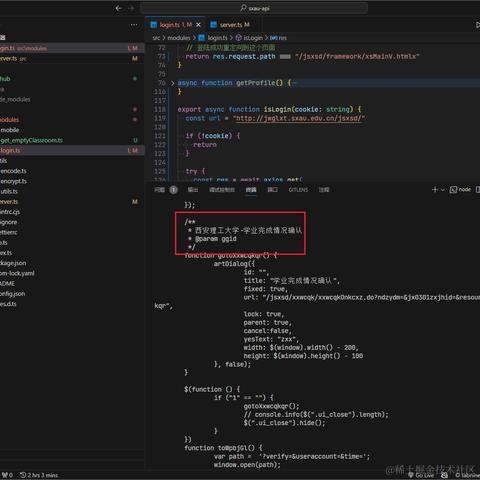Open the types.d.ts file

(x=72, y=304)
